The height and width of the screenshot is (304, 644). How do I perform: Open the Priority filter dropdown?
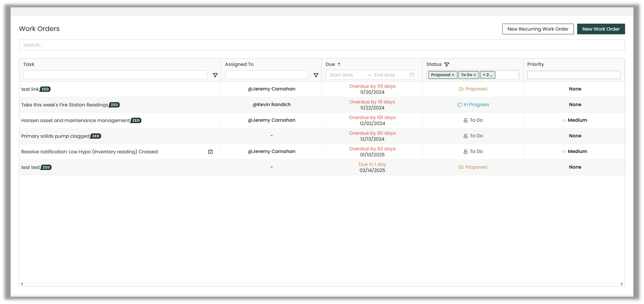[573, 75]
